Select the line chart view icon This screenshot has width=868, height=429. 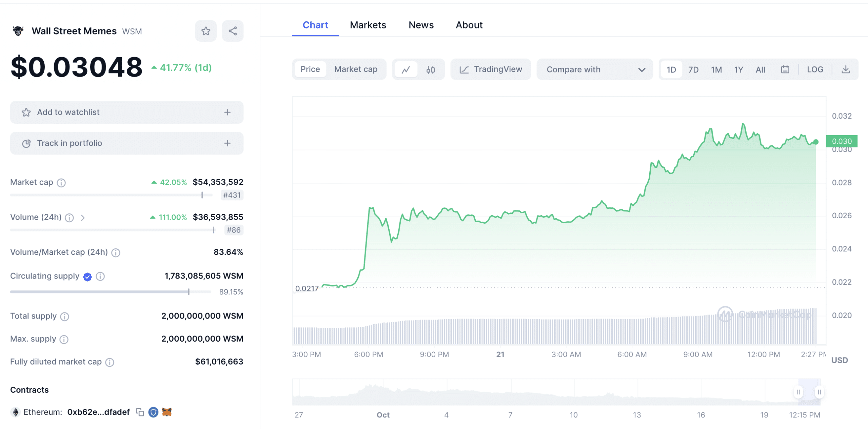406,69
